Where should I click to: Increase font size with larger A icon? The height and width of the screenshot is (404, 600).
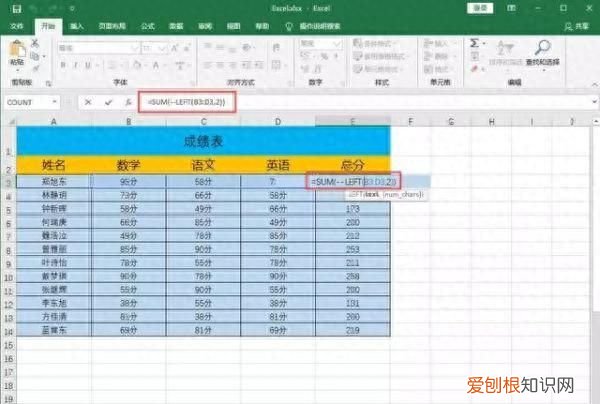point(174,48)
